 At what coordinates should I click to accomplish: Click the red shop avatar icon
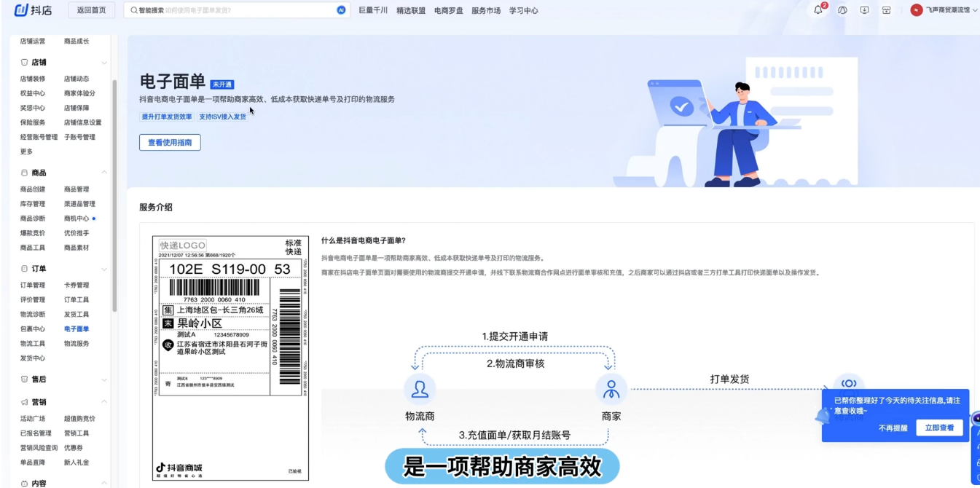point(917,10)
